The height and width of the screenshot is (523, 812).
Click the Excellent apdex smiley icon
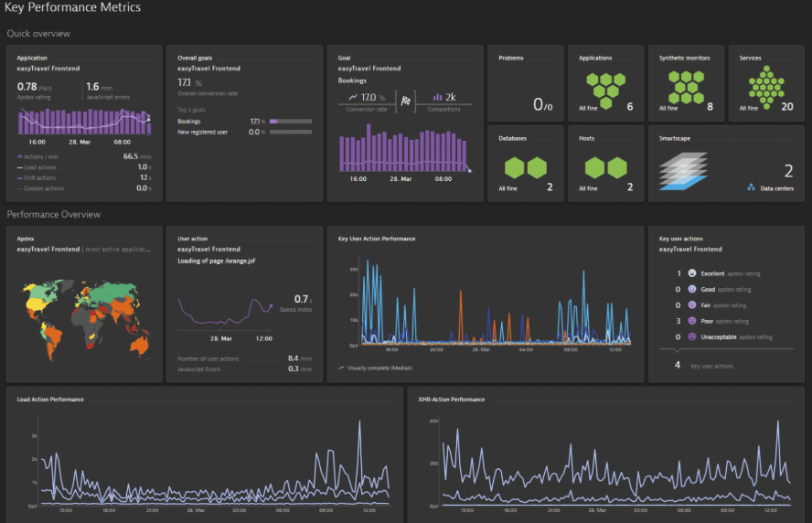pyautogui.click(x=692, y=273)
